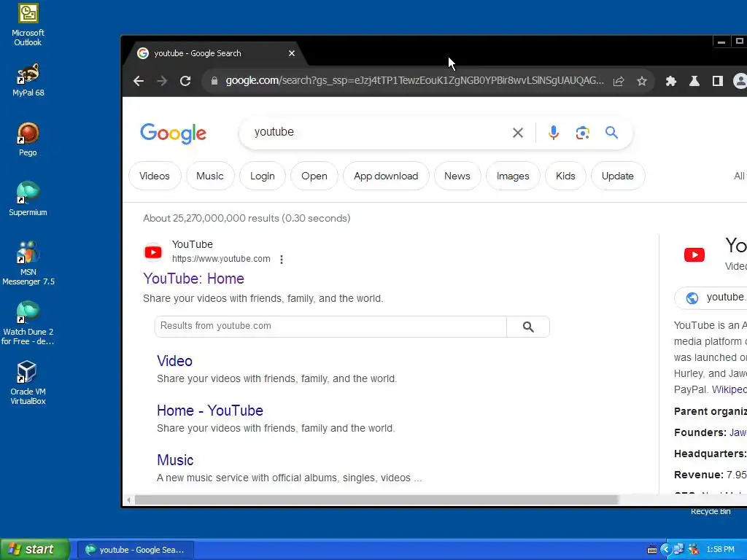Image resolution: width=747 pixels, height=560 pixels.
Task: Start voice search with microphone icon
Action: [x=553, y=133]
